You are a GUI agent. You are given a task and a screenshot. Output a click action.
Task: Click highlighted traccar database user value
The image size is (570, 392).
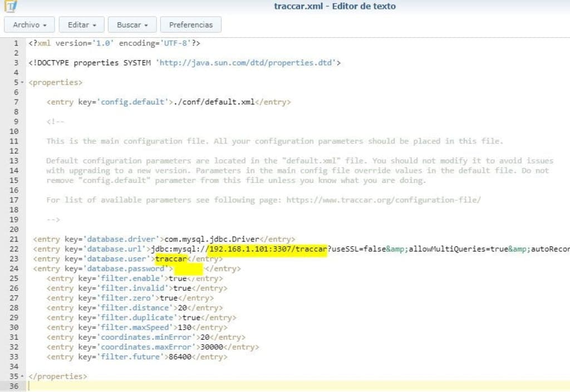(171, 259)
